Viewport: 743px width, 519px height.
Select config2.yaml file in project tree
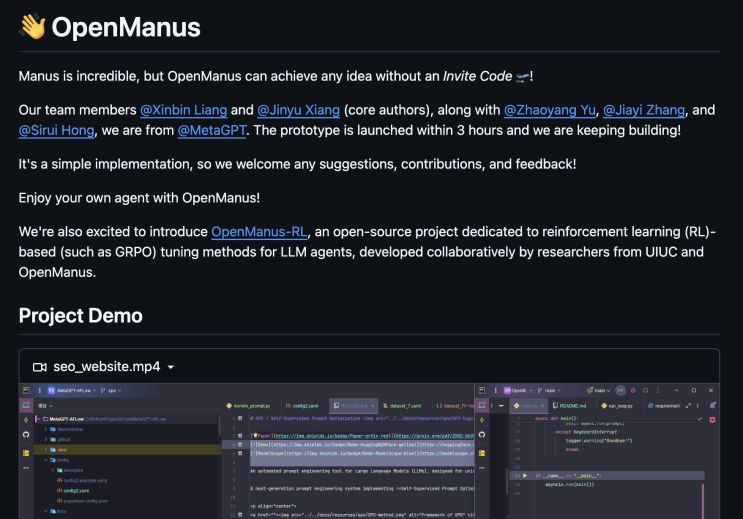tap(72, 491)
